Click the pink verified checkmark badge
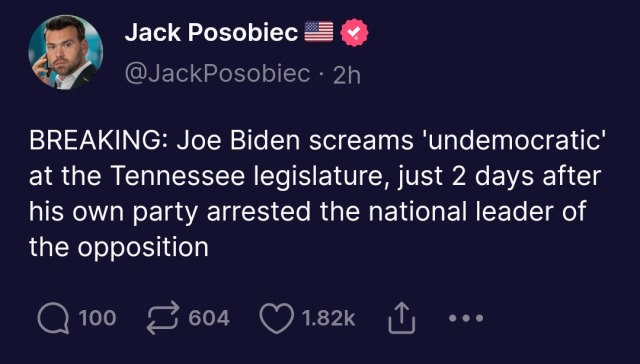This screenshot has height=364, width=640. click(x=354, y=32)
